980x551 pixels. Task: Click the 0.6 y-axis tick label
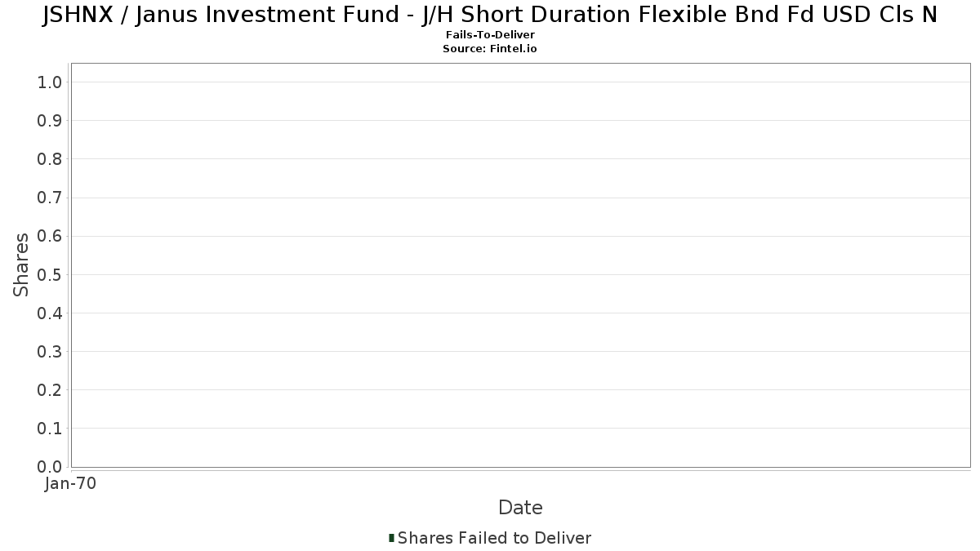pos(50,236)
